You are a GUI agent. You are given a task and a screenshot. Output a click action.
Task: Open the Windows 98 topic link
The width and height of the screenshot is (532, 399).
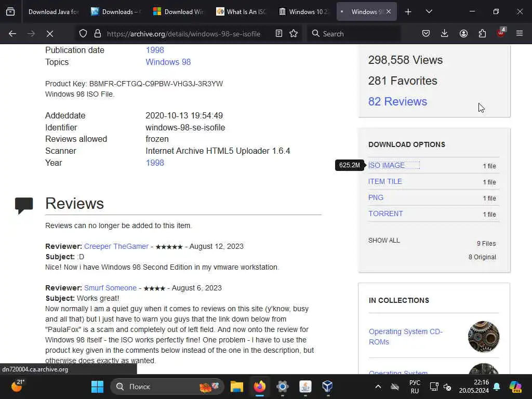point(168,62)
